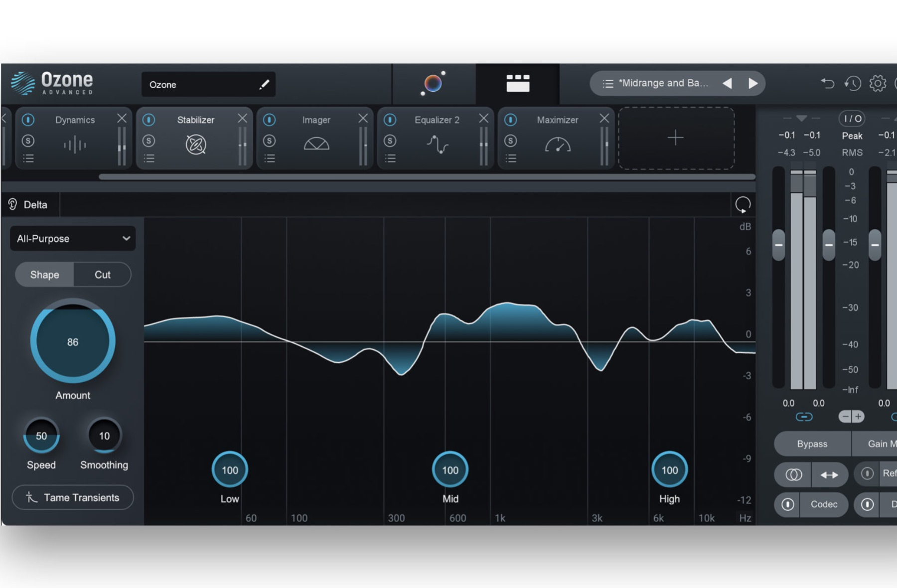Image resolution: width=897 pixels, height=588 pixels.
Task: Remove the Equalizer 2 module
Action: pyautogui.click(x=483, y=118)
